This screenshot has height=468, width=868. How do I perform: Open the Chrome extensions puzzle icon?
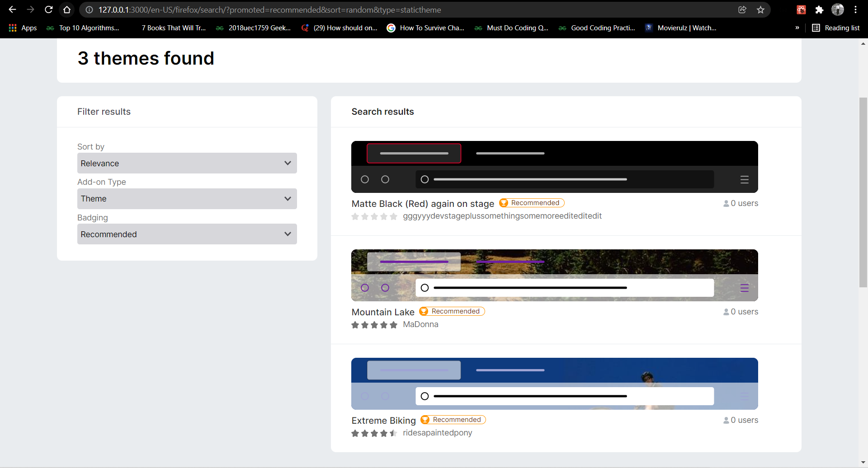(x=819, y=9)
